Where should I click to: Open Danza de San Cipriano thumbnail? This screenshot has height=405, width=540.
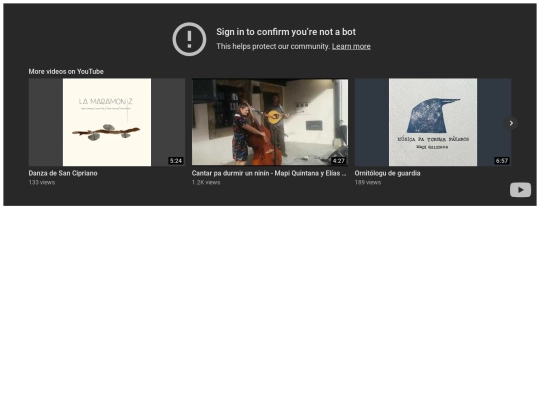107,122
